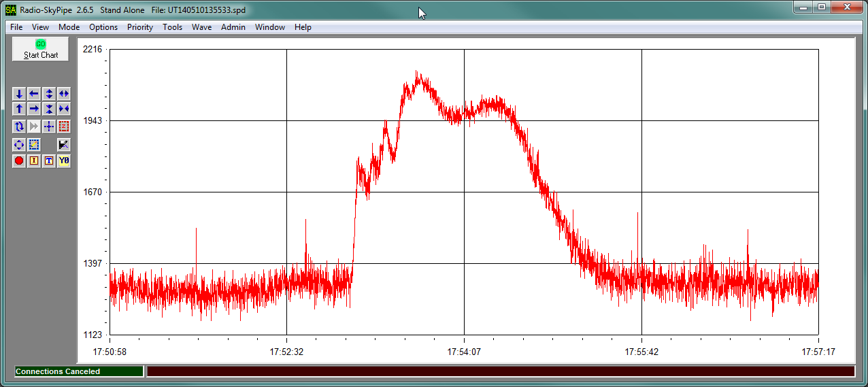868x387 pixels.
Task: Click the blue crosshair icon
Action: [x=49, y=127]
